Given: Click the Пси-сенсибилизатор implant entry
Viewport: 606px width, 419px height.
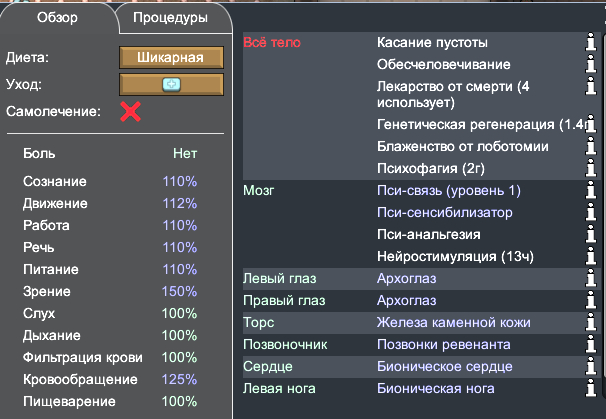Looking at the screenshot, I should pos(445,212).
